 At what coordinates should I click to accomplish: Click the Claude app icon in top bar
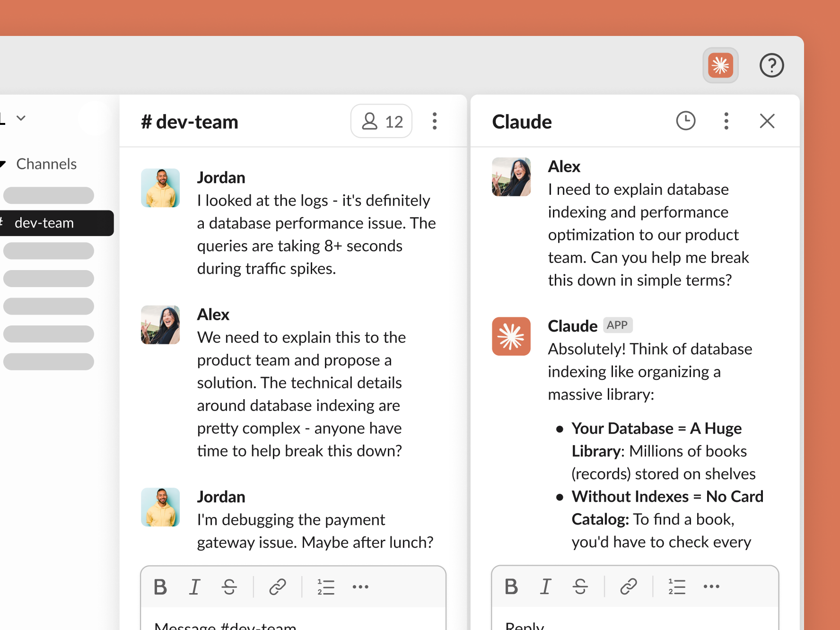pos(720,65)
